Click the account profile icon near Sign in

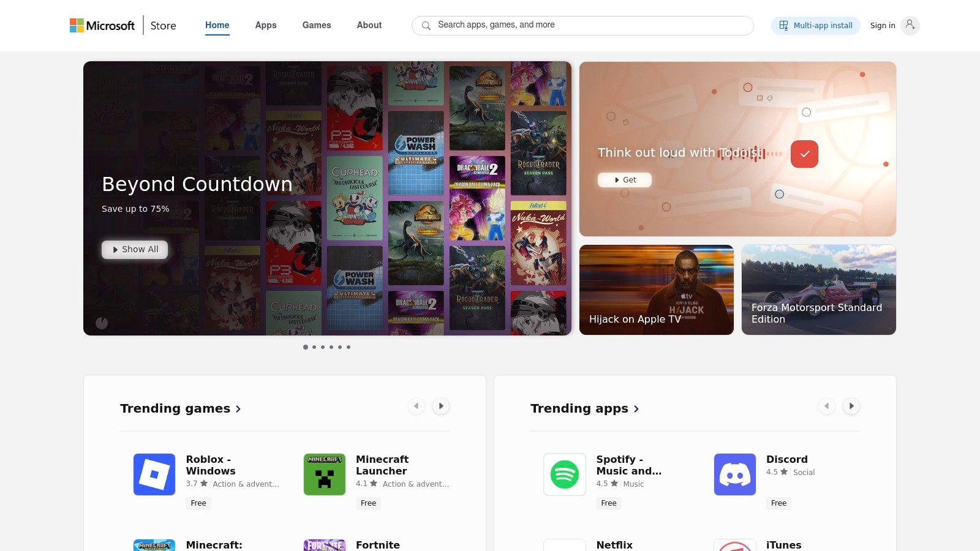tap(911, 25)
